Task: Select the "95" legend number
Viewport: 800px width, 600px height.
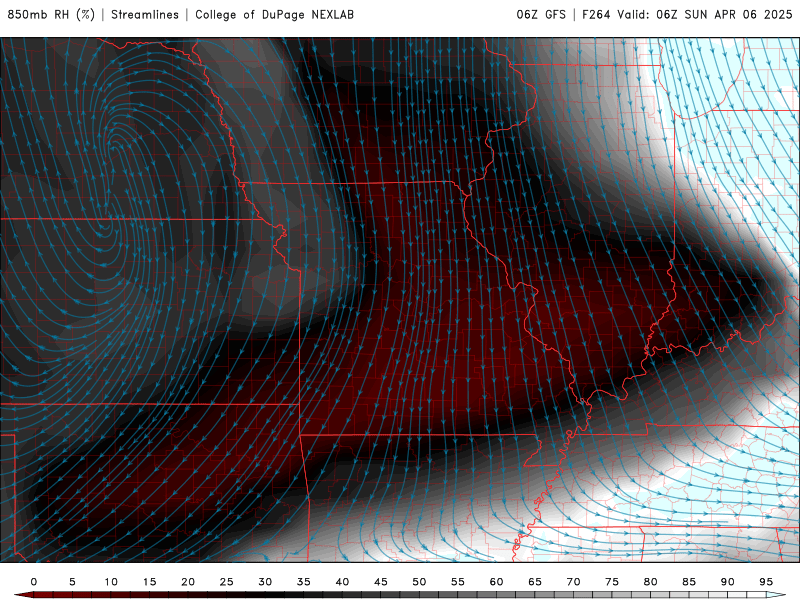Action: coord(766,582)
